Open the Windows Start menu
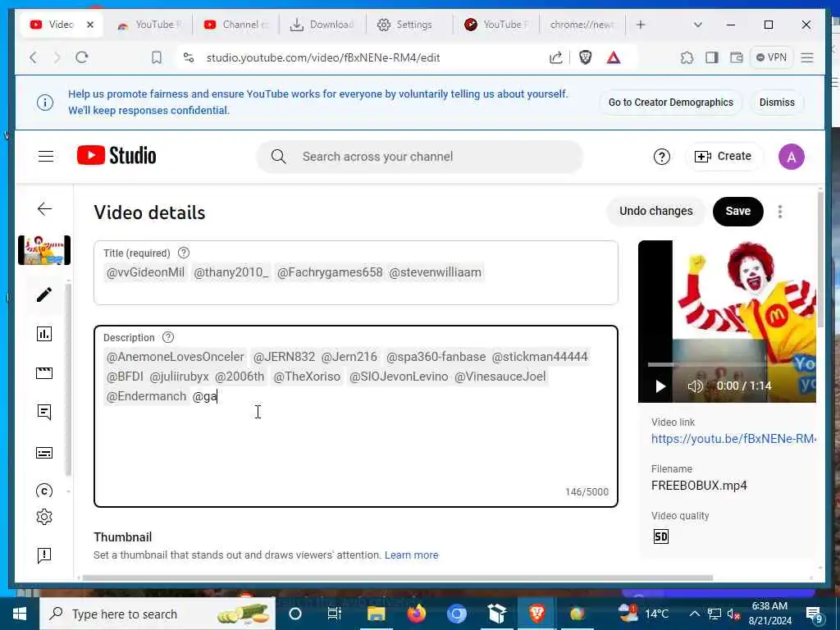This screenshot has width=840, height=630. pyautogui.click(x=20, y=614)
